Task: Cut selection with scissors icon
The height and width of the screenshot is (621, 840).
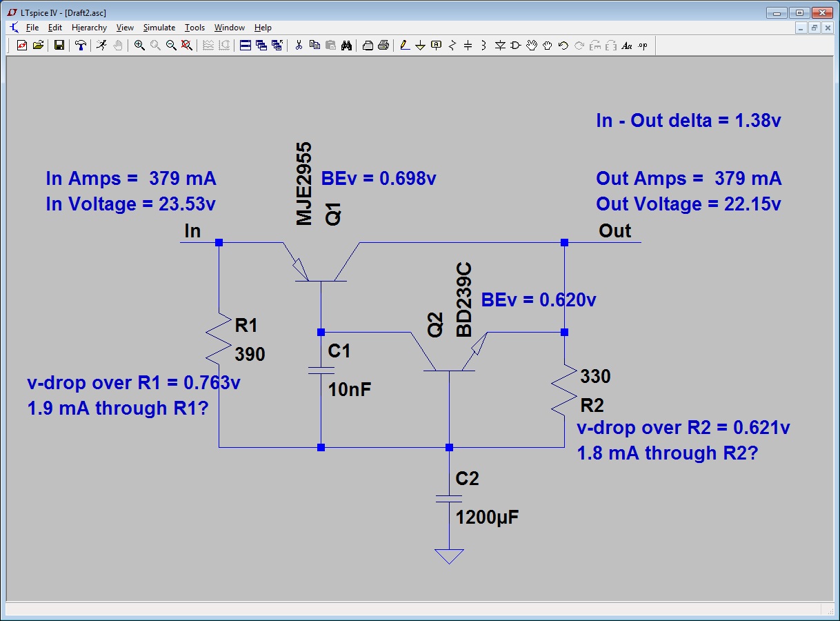Action: click(x=299, y=46)
